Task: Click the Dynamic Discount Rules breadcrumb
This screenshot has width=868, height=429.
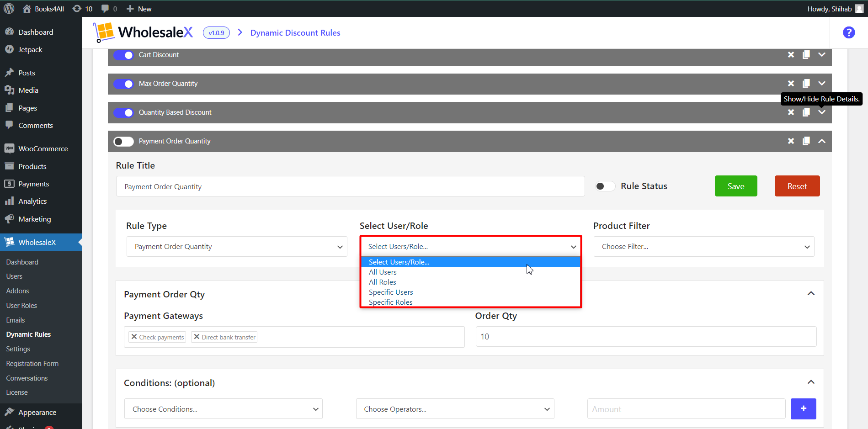Action: (x=295, y=32)
